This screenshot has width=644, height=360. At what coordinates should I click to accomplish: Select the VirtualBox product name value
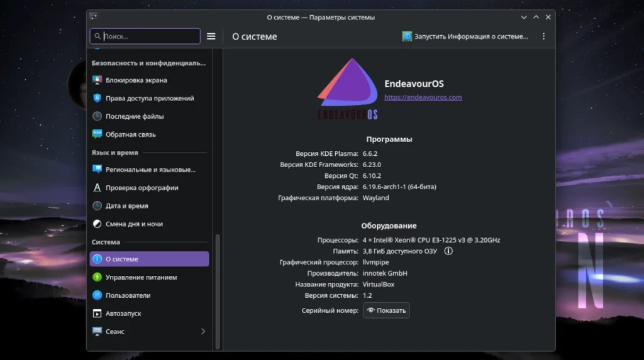[378, 285]
